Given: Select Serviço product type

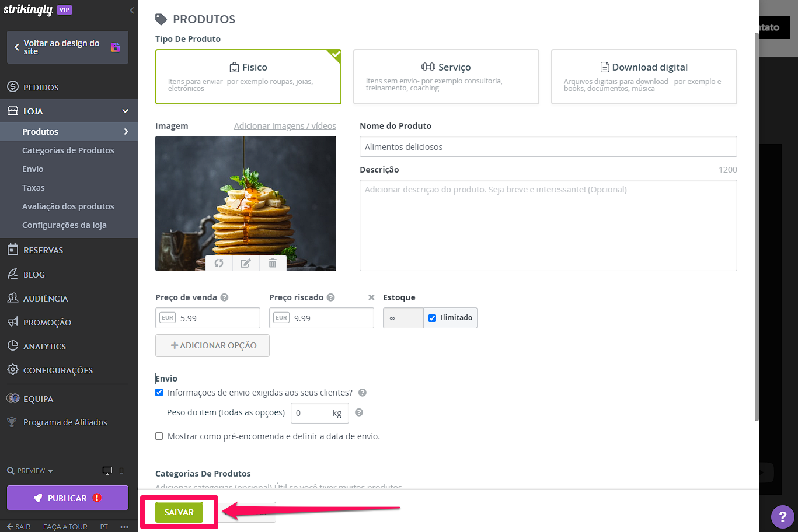Looking at the screenshot, I should (x=446, y=76).
